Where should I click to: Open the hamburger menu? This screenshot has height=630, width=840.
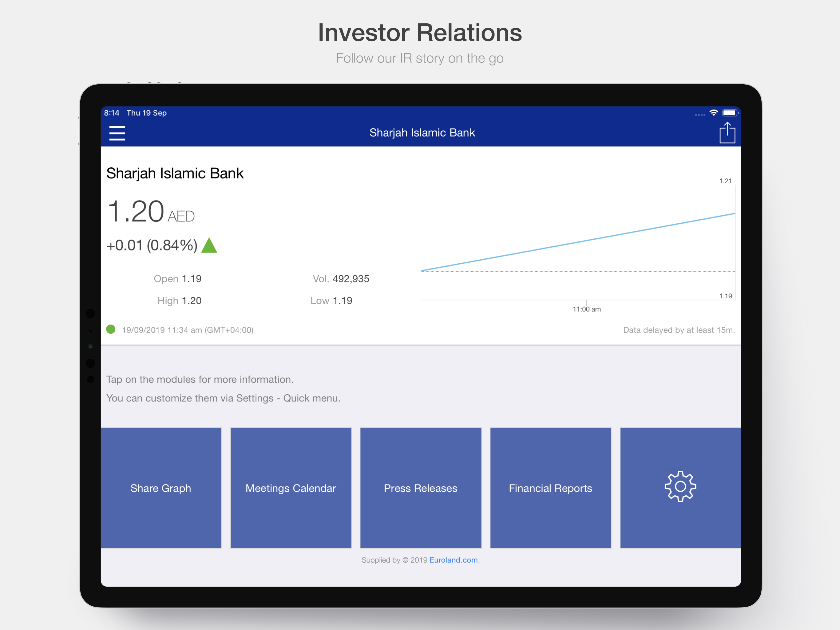117,133
